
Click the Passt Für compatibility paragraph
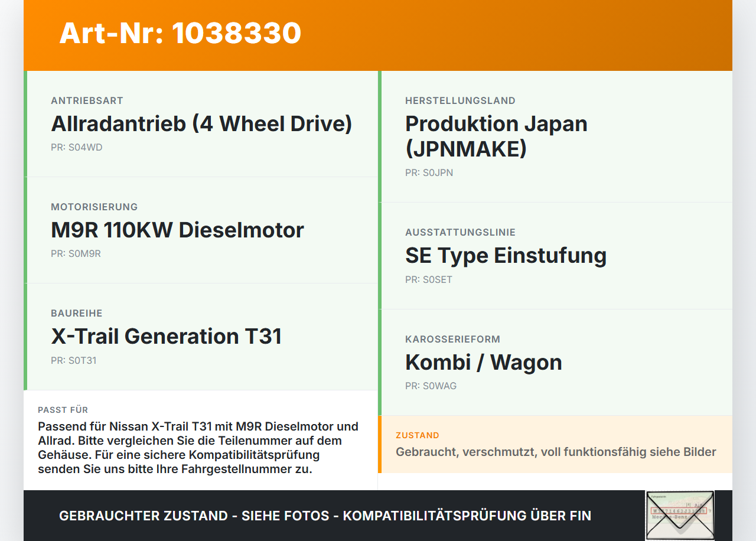[x=198, y=448]
